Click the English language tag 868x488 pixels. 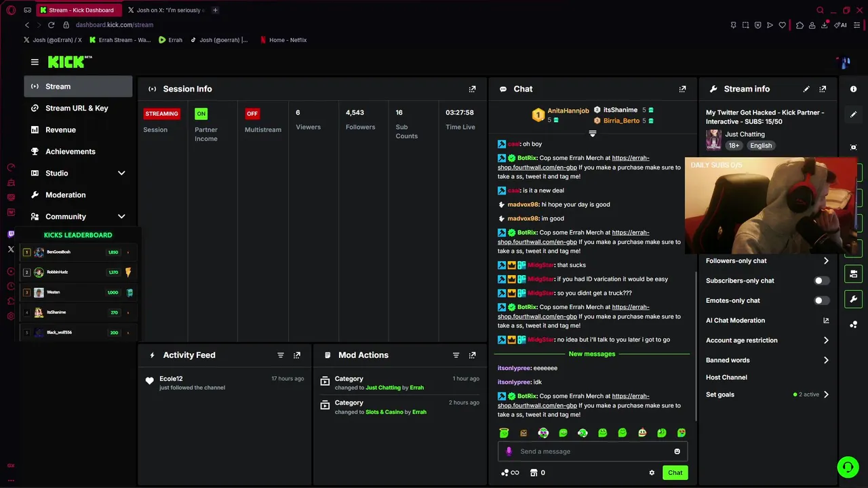coord(761,146)
